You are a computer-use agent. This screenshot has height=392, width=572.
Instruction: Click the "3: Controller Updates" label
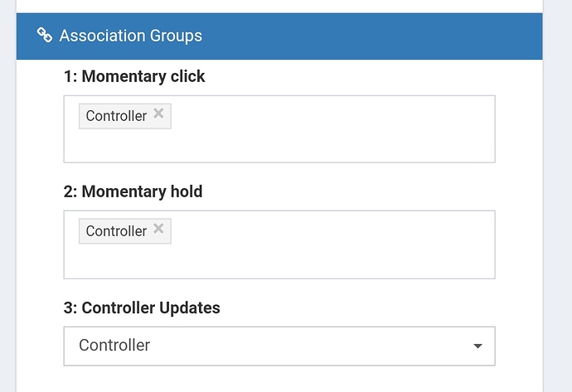[x=142, y=307]
